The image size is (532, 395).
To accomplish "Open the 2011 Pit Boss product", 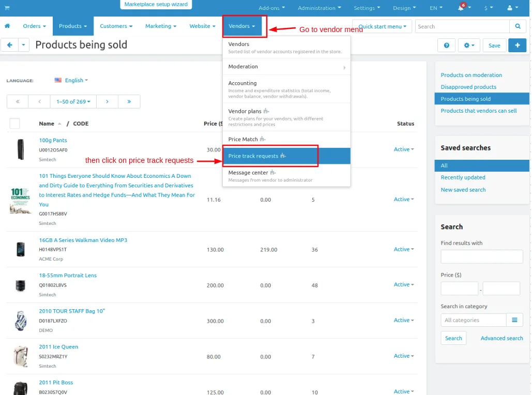I will (56, 383).
